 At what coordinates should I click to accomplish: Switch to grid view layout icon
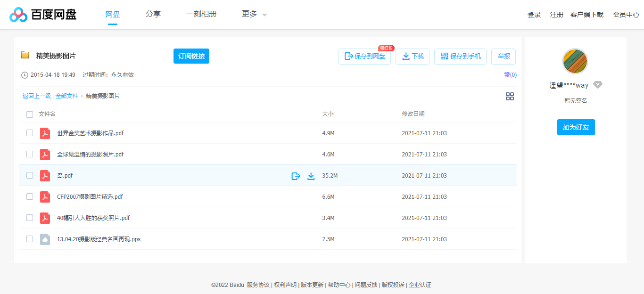(510, 96)
